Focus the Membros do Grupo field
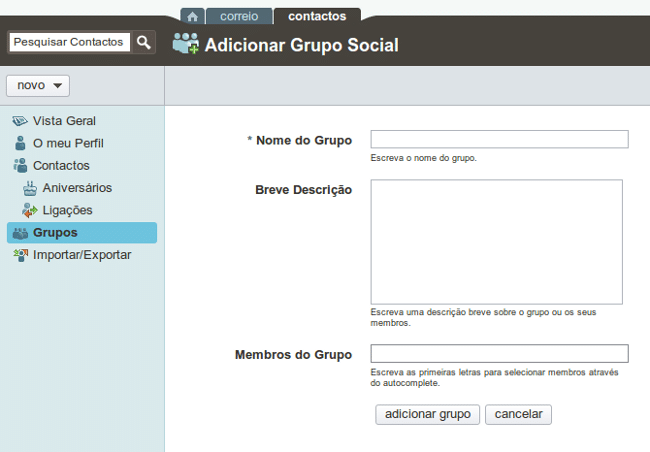Viewport: 650px width, 452px height. click(x=499, y=353)
